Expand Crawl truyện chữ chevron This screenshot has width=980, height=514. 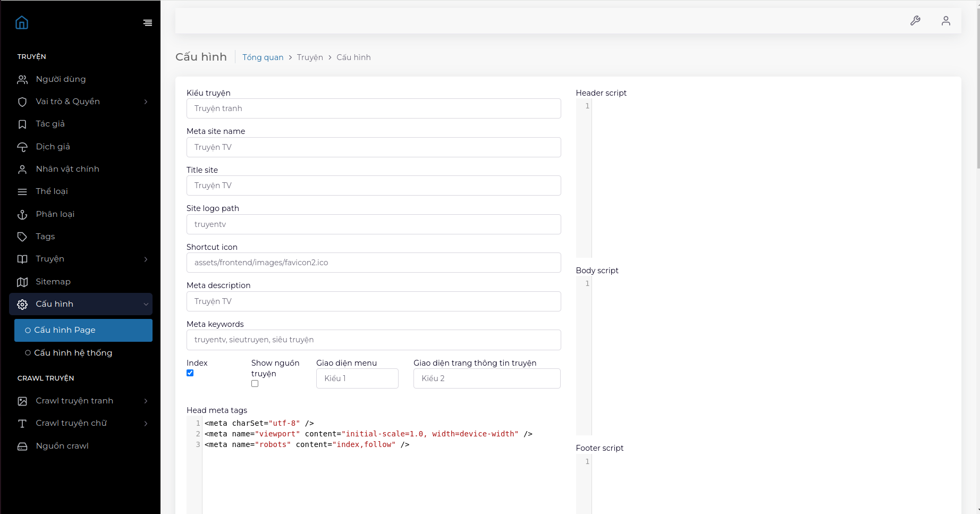pyautogui.click(x=146, y=424)
